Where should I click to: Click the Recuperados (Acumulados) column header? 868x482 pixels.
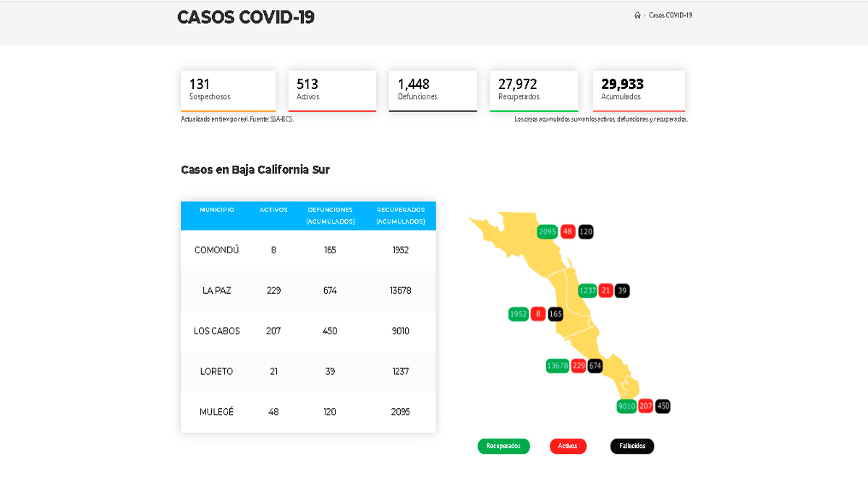point(401,216)
